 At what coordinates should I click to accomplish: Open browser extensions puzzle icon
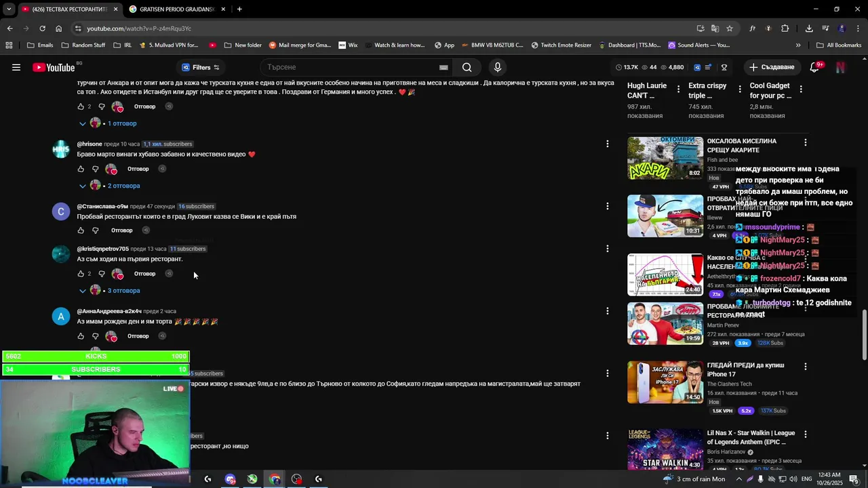tap(785, 28)
